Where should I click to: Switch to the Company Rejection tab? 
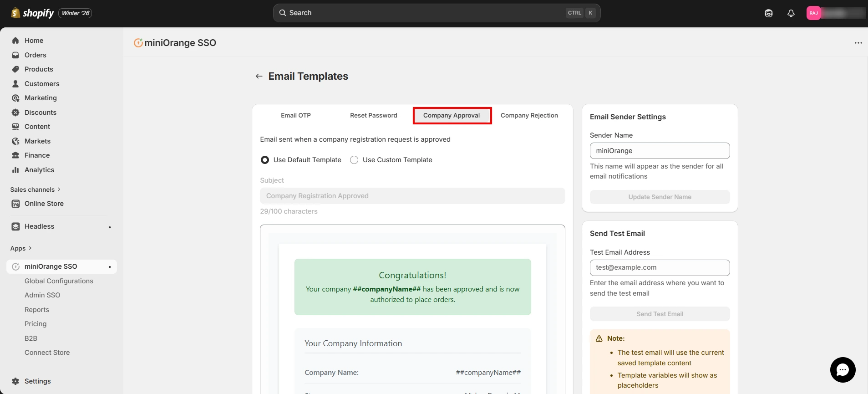529,115
